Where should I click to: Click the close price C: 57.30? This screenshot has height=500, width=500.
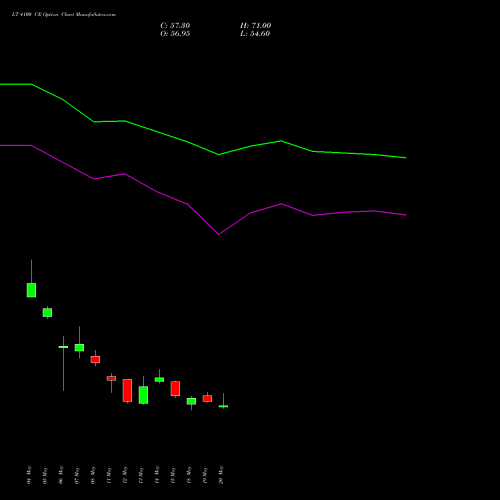coord(175,26)
